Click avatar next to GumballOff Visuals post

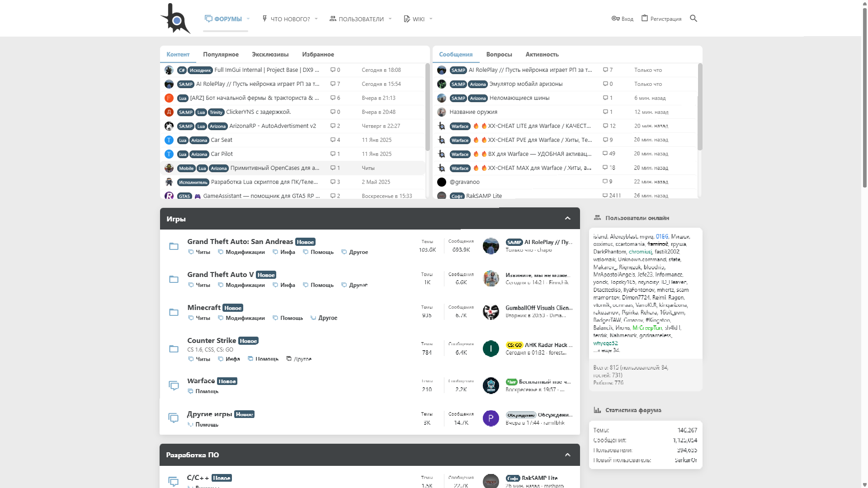[491, 312]
